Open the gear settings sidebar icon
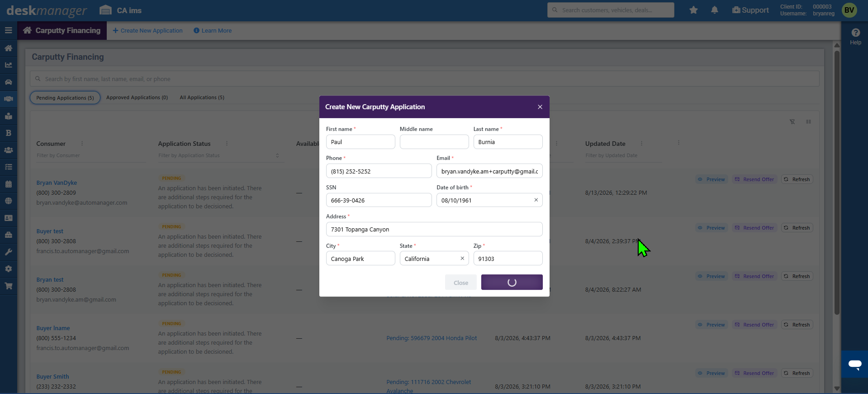The width and height of the screenshot is (868, 394). coord(8,269)
